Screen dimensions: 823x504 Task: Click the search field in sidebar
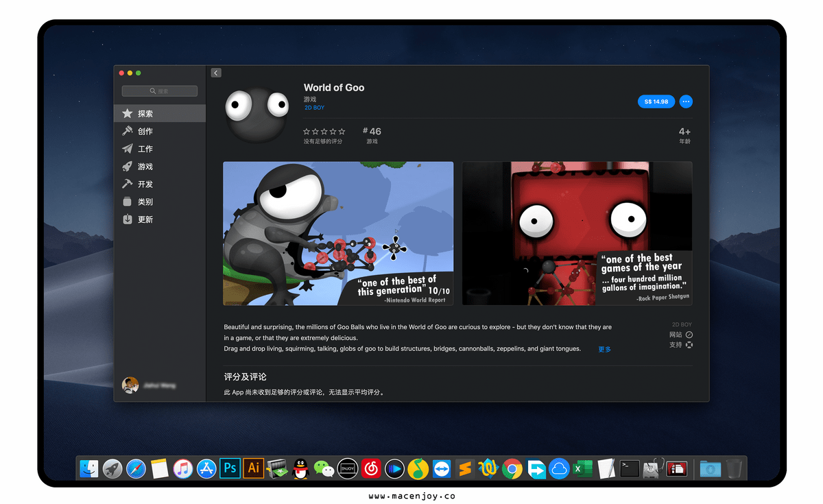(160, 91)
